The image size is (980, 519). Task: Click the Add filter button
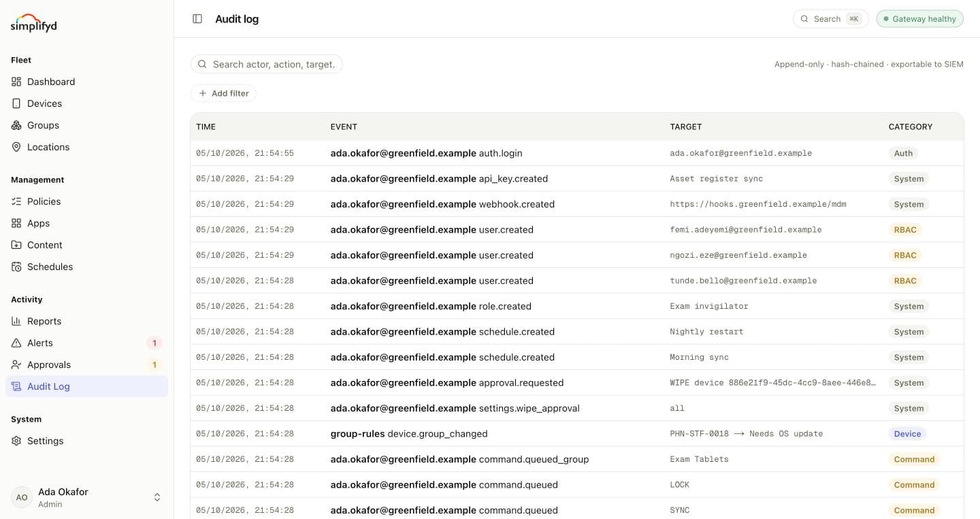click(x=223, y=93)
